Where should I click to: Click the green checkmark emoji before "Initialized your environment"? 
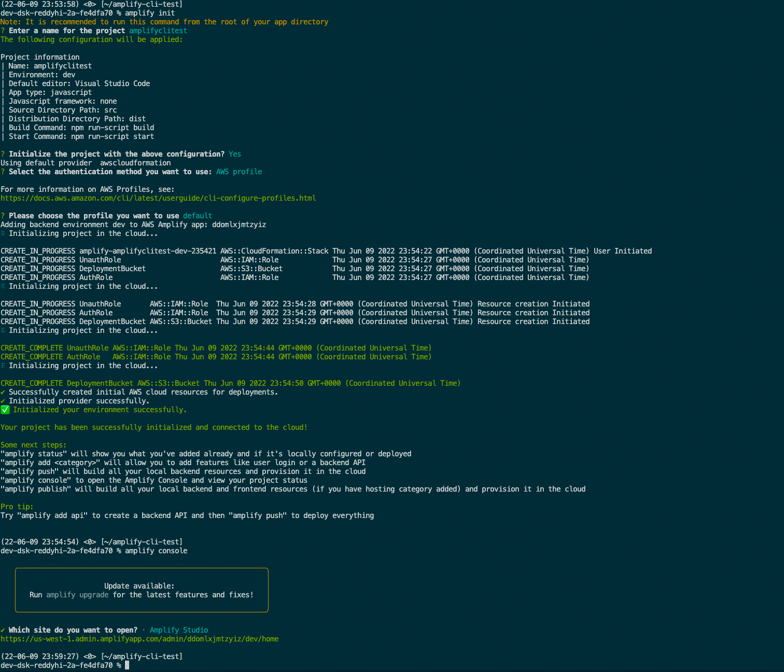(x=5, y=410)
